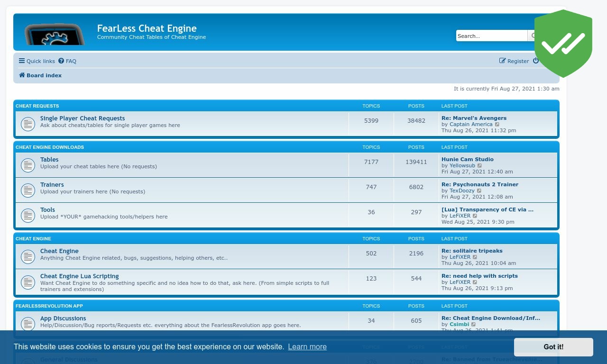Open the CHEAT ENGINE DOWNLOADS category header
607x364 pixels.
tap(50, 147)
